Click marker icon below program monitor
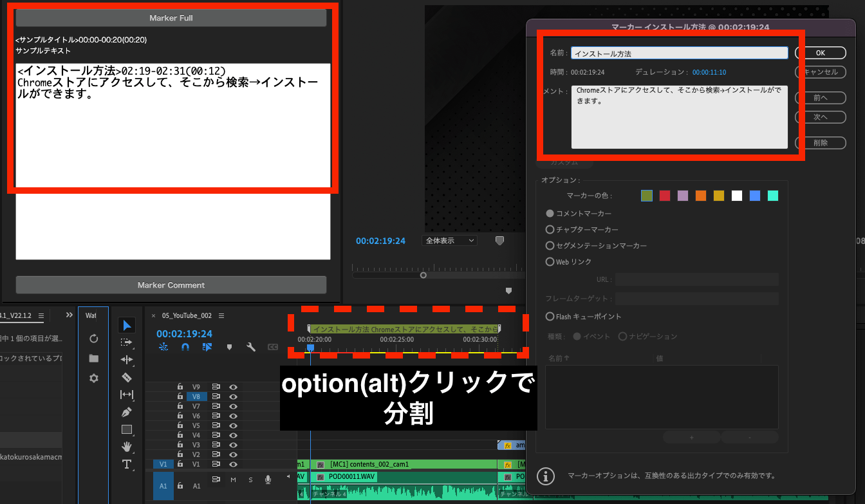The width and height of the screenshot is (865, 504). pos(508,291)
